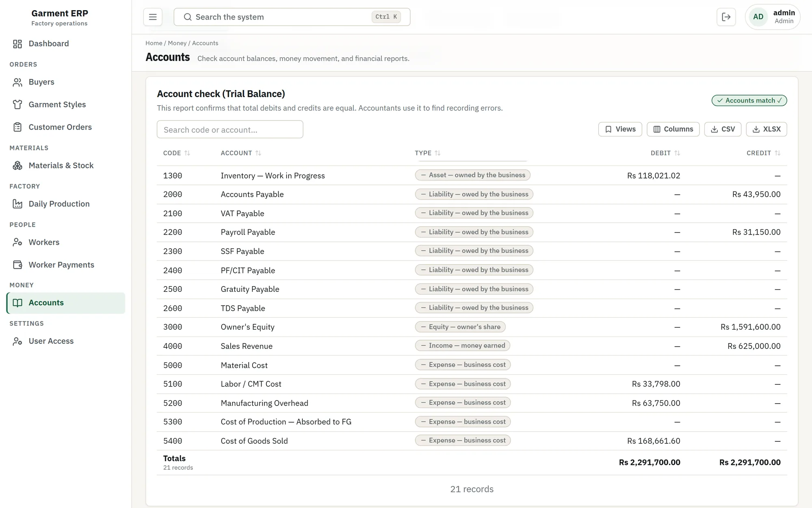Navigate to Materials & Stock
The image size is (812, 508).
[66, 166]
